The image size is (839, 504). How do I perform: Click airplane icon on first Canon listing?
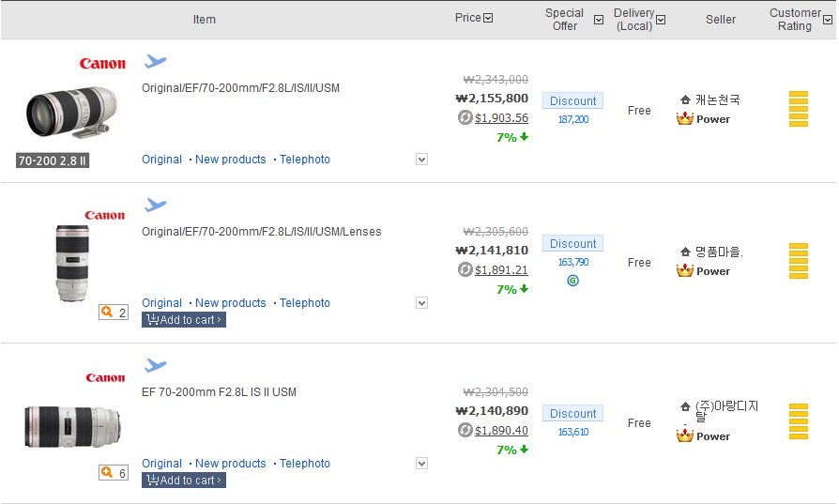pos(155,62)
